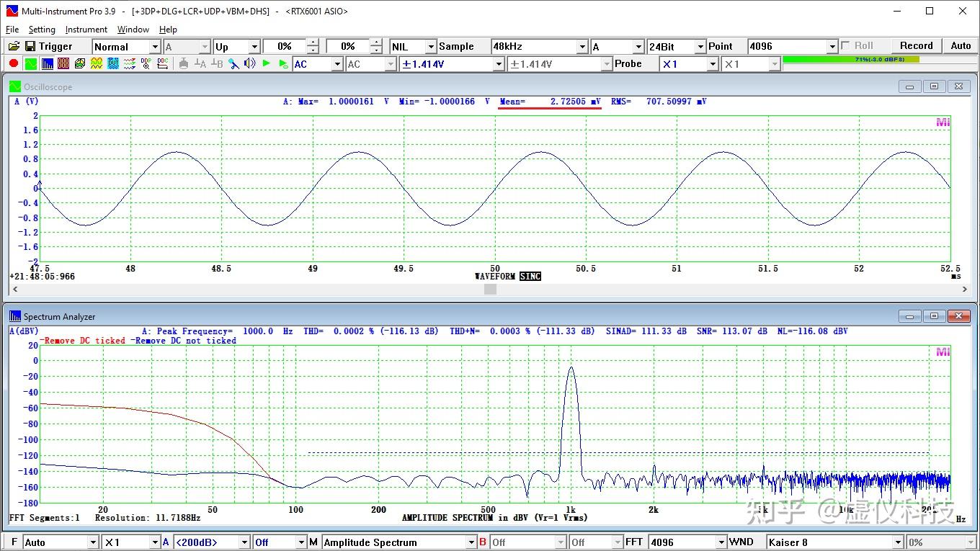Increase first trigger level 0% stepper

(312, 42)
